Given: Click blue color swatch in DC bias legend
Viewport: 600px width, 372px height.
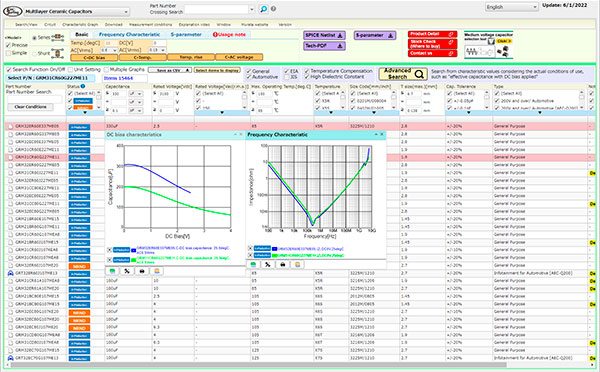Looking at the screenshot, I should click(134, 251).
